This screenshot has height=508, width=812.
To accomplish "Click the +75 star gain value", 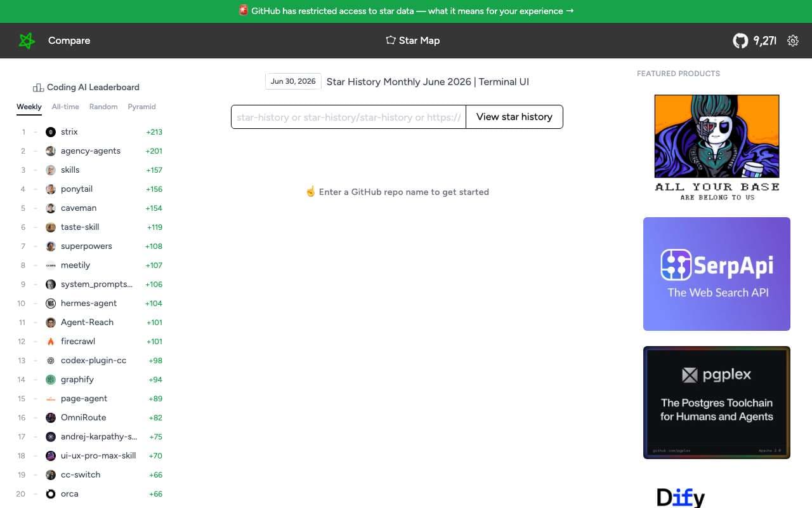I will (x=155, y=437).
